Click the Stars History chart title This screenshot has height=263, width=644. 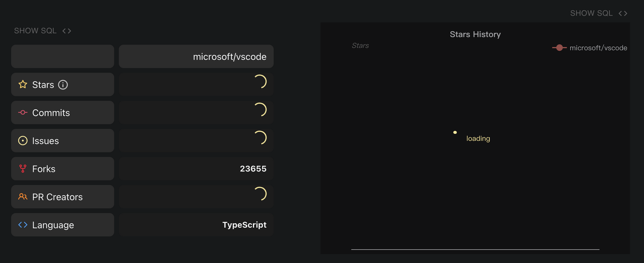pyautogui.click(x=475, y=34)
